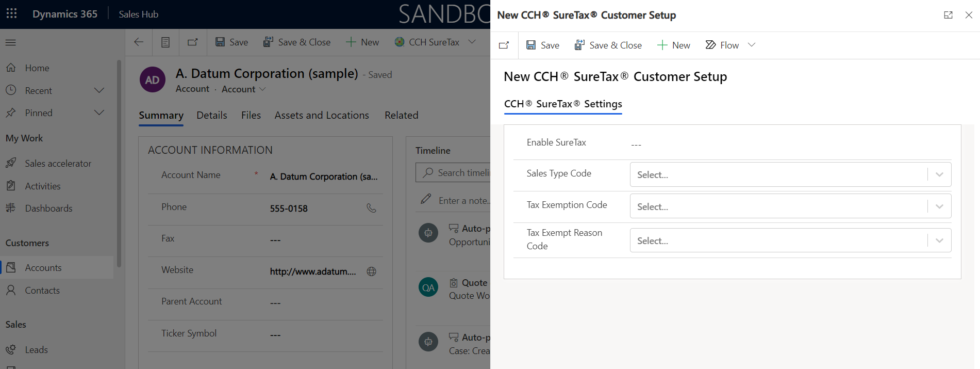This screenshot has height=369, width=980.
Task: Collapse the site map hamburger menu
Action: tap(11, 42)
